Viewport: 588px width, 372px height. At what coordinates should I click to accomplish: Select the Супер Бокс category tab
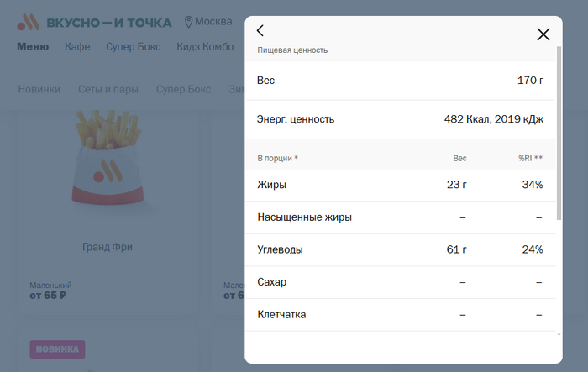[183, 90]
